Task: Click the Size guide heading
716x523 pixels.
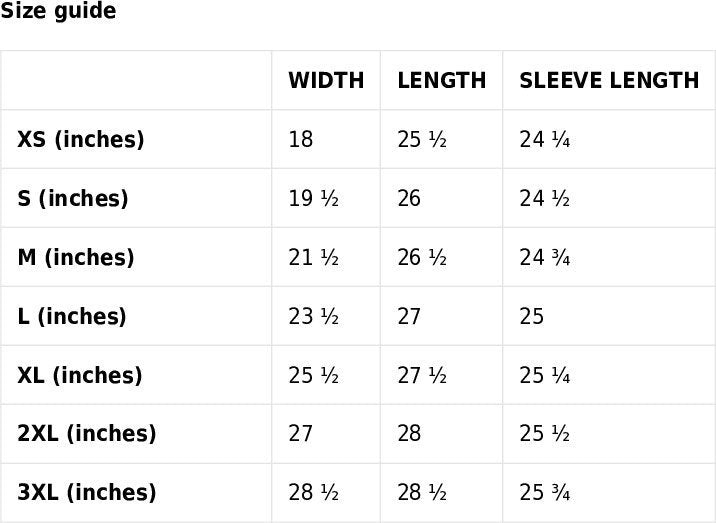Action: (x=58, y=12)
